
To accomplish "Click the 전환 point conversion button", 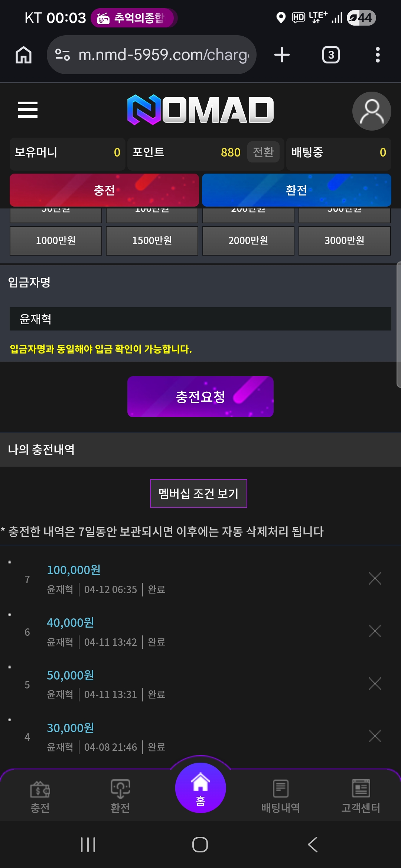I will (263, 152).
